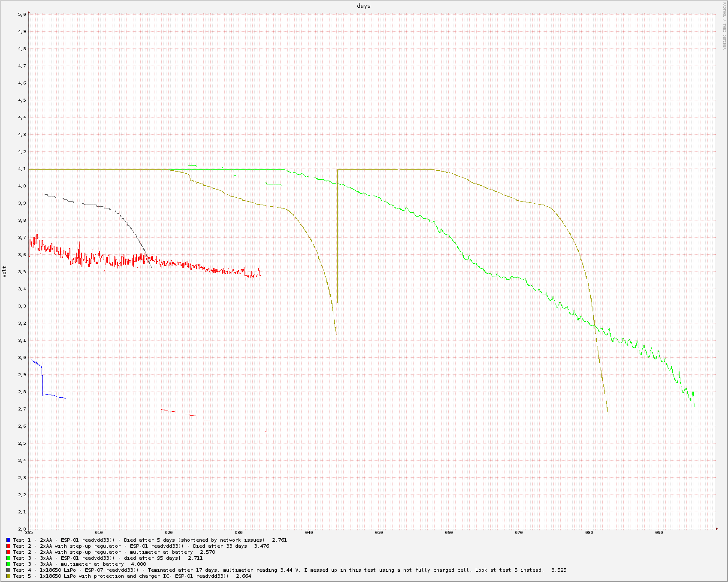The height and width of the screenshot is (582, 728).
Task: Click the y-axis value '4,3'
Action: click(22, 135)
